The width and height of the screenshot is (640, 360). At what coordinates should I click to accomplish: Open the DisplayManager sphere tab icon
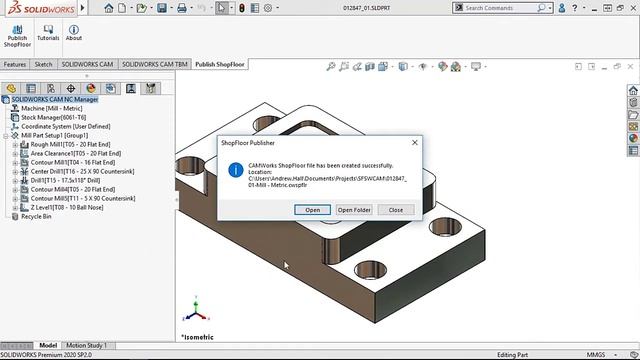[91, 88]
